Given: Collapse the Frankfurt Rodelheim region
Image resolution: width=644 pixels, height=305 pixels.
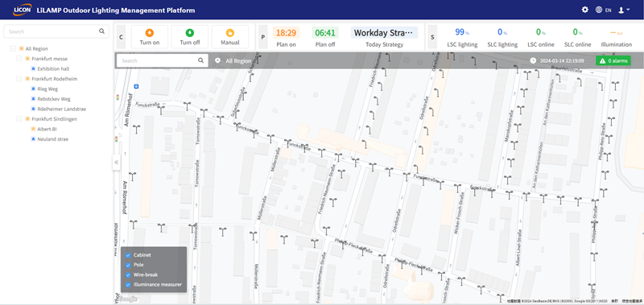Looking at the screenshot, I should [19, 78].
